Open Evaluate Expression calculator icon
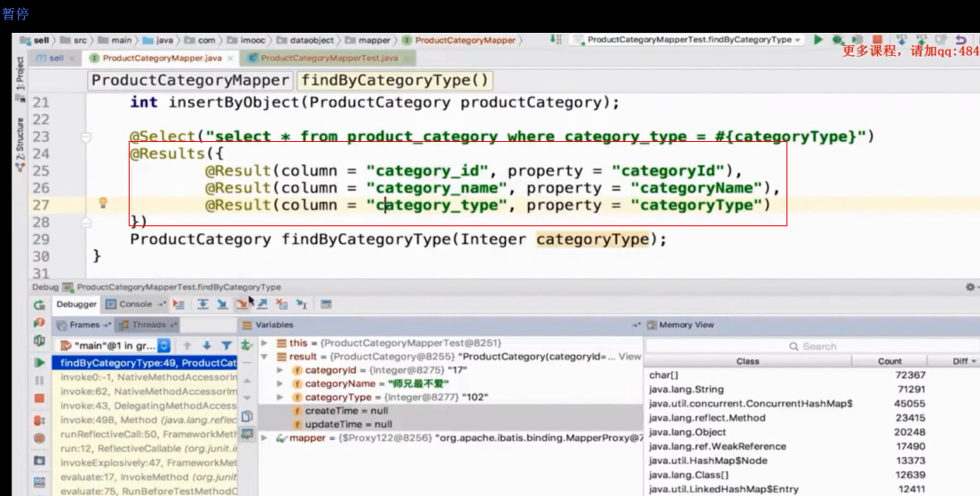This screenshot has height=496, width=980. pyautogui.click(x=326, y=304)
